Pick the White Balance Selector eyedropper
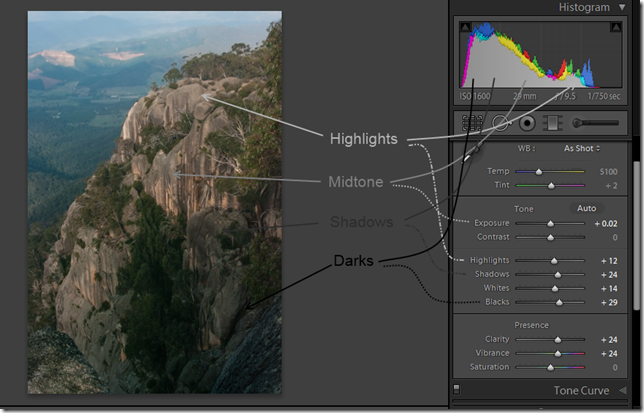This screenshot has height=413, width=644. [472, 152]
